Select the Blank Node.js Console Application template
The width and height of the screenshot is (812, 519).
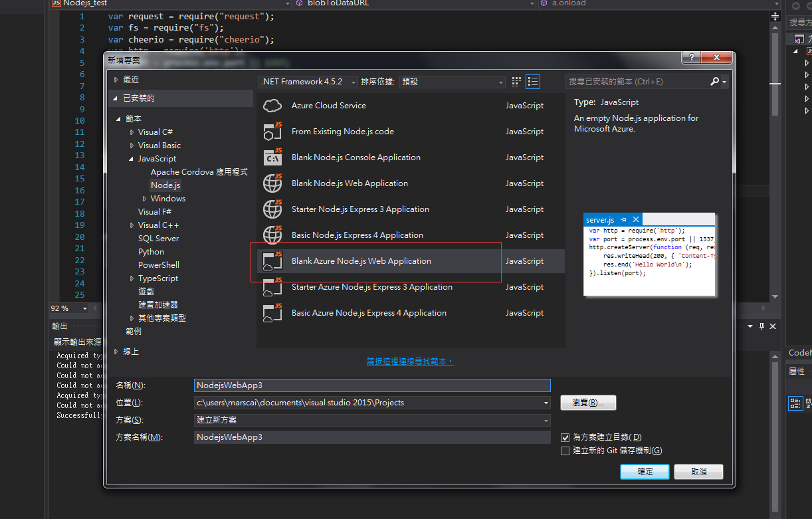[x=356, y=157]
